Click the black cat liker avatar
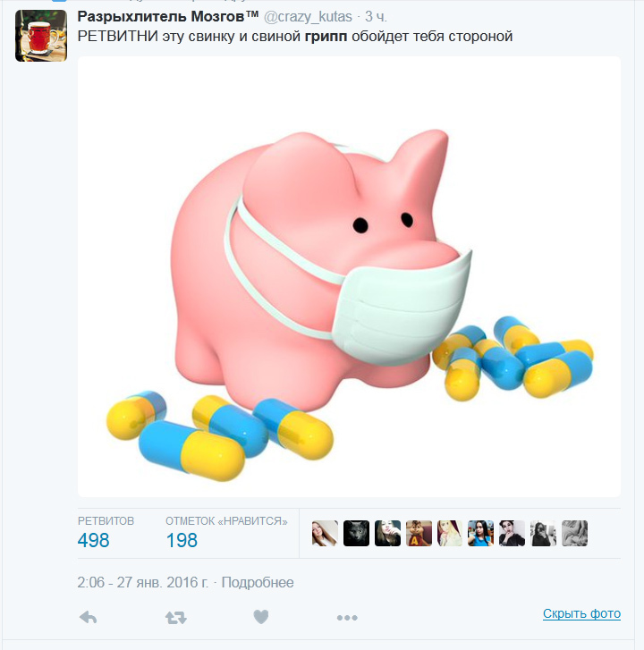This screenshot has width=644, height=650. [356, 533]
